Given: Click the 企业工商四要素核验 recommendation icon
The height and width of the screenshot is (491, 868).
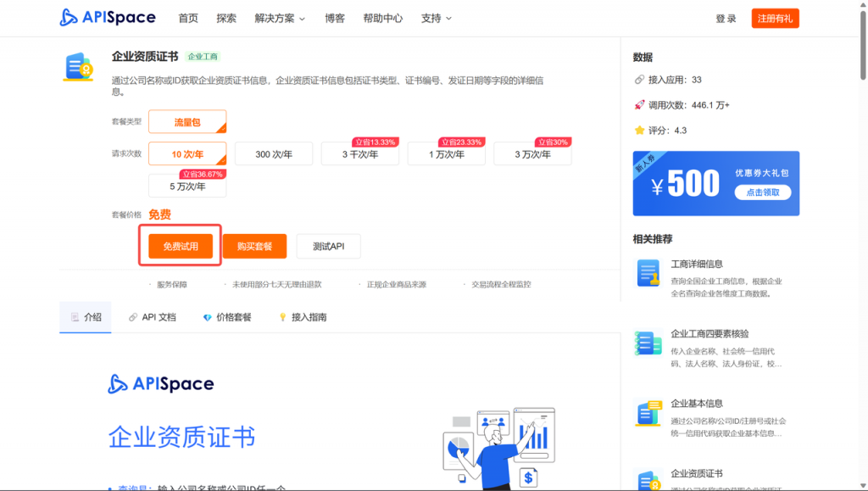Looking at the screenshot, I should (x=648, y=343).
